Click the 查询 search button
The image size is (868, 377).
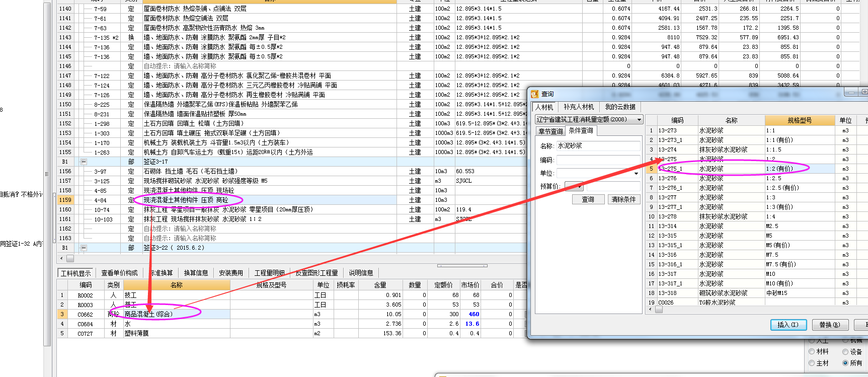tap(588, 200)
